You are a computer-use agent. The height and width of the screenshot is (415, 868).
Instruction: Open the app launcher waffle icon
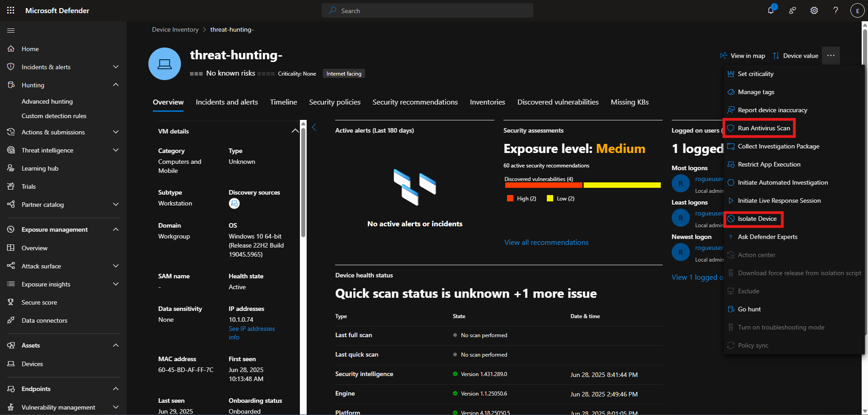(11, 10)
